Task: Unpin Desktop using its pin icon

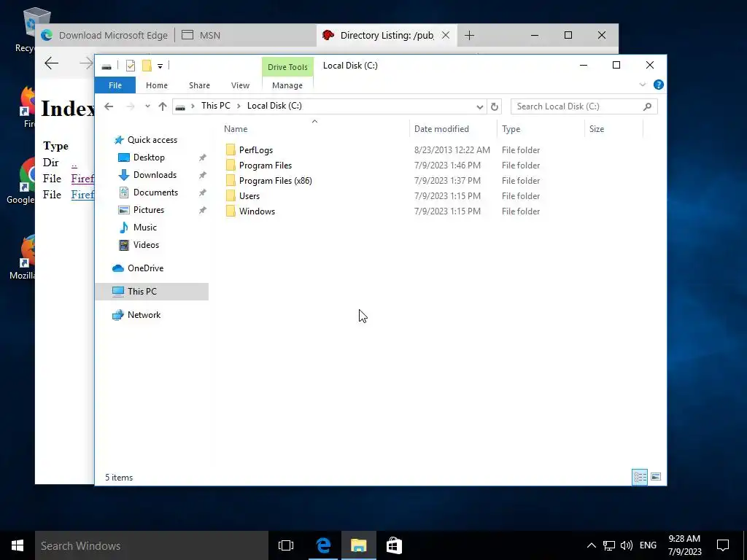Action: [x=203, y=157]
